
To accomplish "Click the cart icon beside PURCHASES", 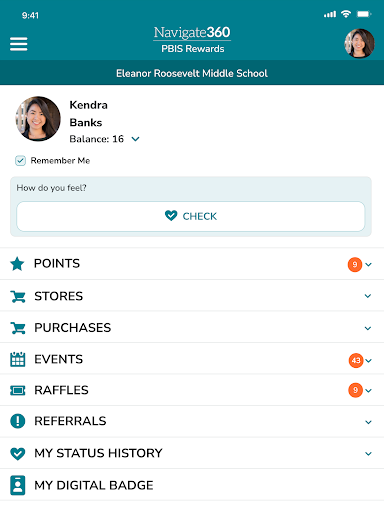I will [18, 328].
